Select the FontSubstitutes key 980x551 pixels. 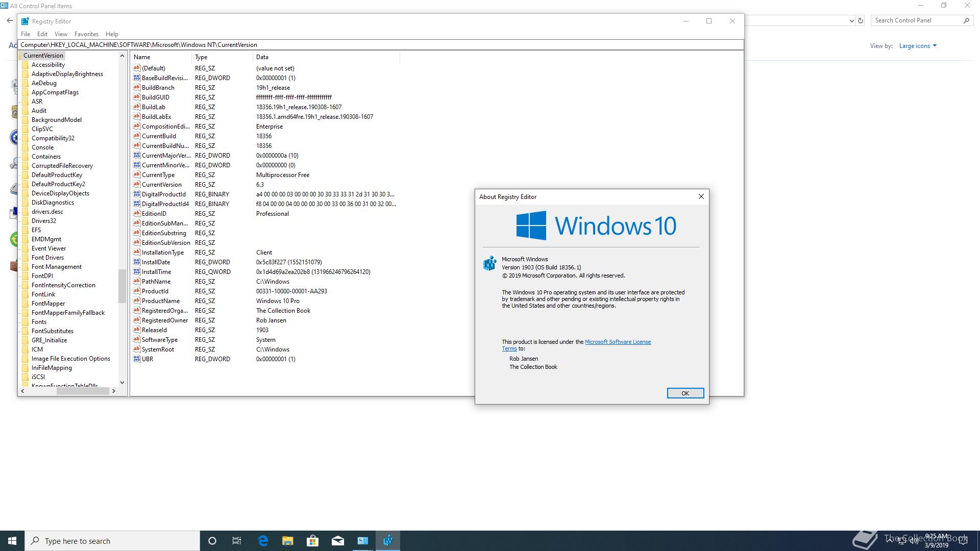pyautogui.click(x=53, y=331)
